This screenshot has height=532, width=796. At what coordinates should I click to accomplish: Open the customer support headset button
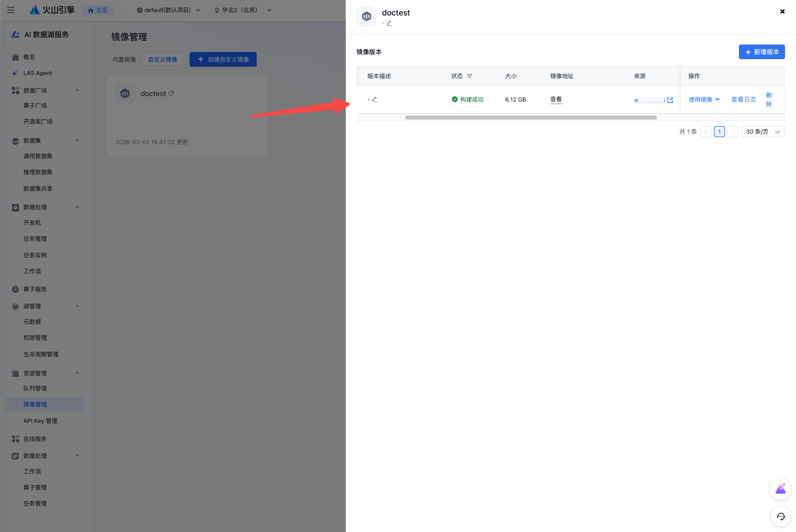click(x=780, y=516)
